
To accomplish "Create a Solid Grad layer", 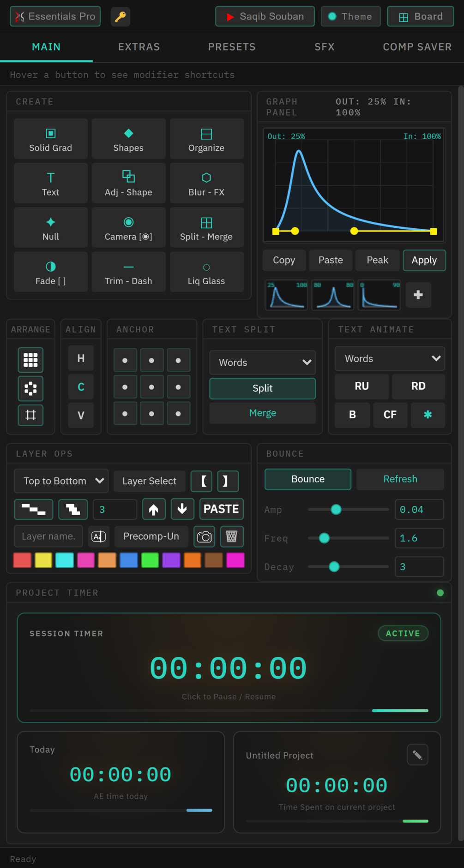I will coord(51,139).
